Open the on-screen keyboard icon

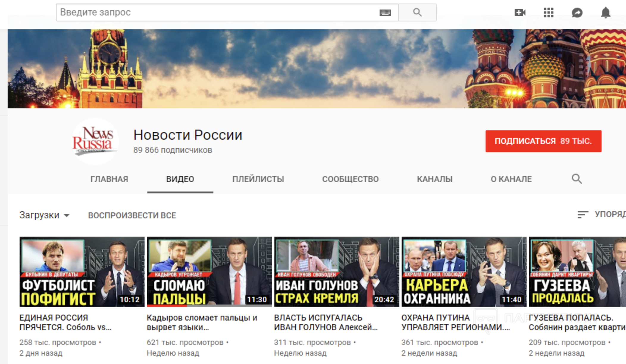385,12
